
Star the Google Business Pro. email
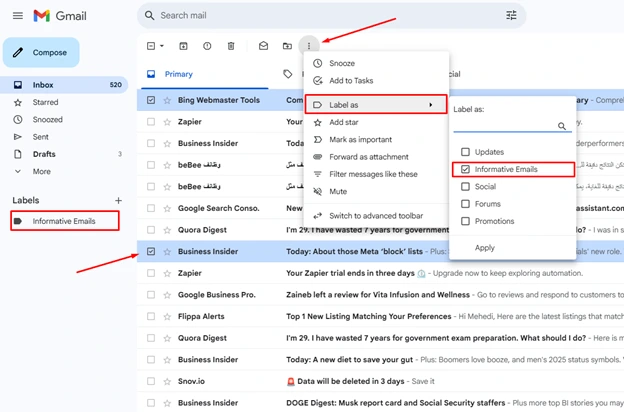click(167, 295)
